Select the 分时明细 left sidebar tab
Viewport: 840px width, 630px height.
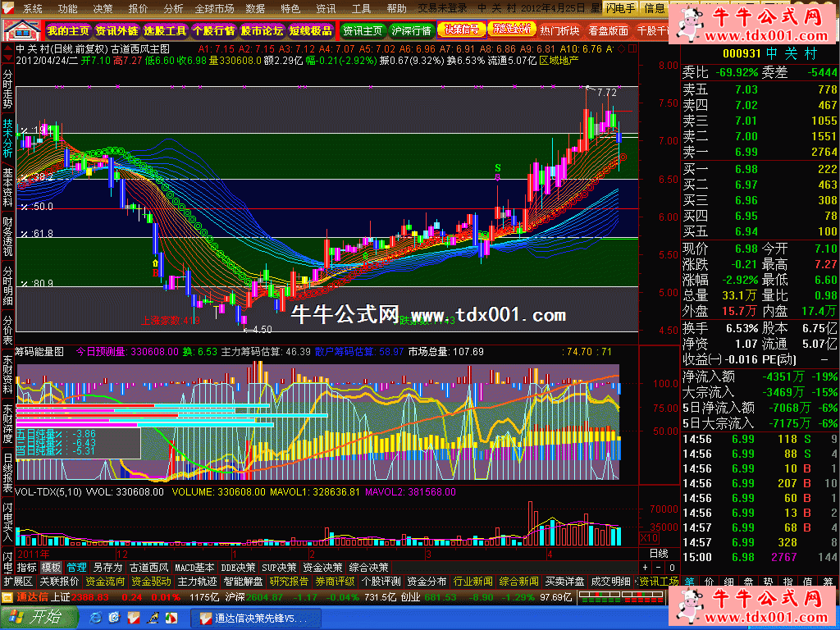coord(7,285)
